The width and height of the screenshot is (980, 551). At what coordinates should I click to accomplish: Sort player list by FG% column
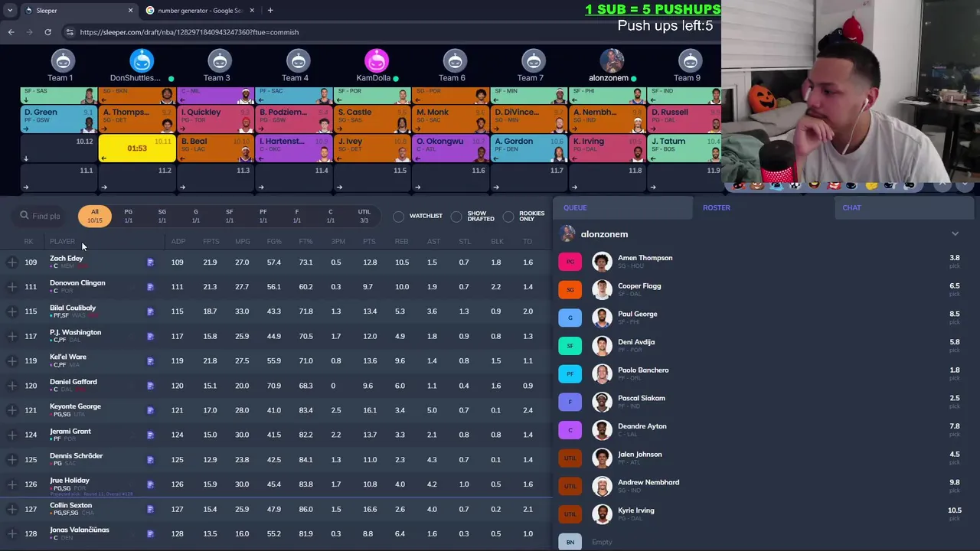274,242
